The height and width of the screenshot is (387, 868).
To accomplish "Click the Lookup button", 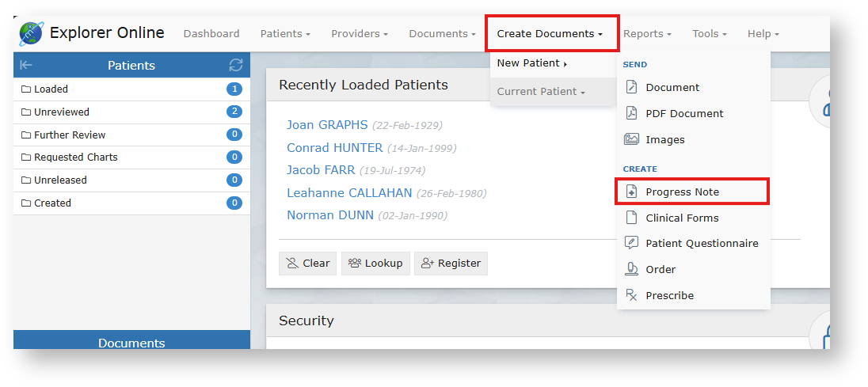I will point(375,263).
